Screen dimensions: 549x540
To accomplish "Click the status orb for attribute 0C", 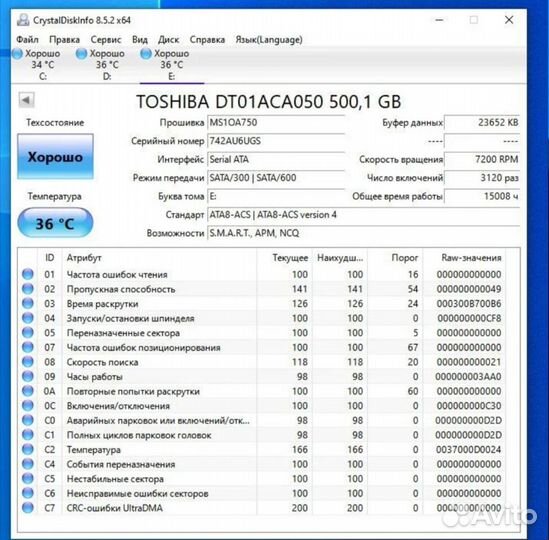I will (28, 406).
